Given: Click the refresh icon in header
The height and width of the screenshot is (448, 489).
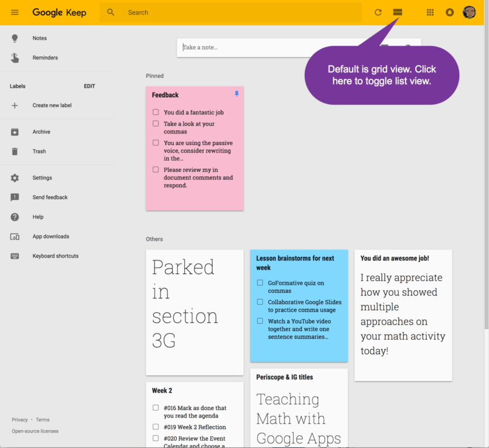Looking at the screenshot, I should (378, 12).
